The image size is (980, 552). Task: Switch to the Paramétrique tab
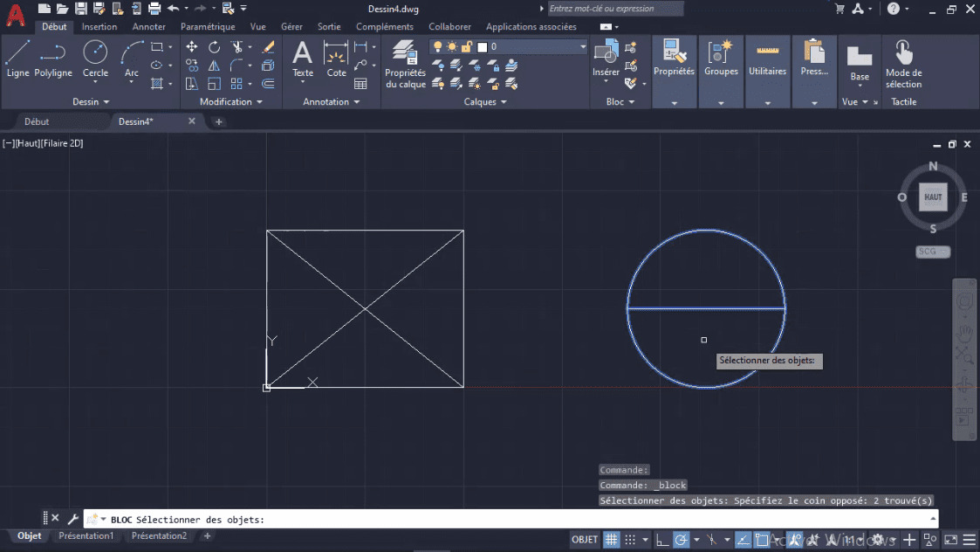[x=208, y=27]
